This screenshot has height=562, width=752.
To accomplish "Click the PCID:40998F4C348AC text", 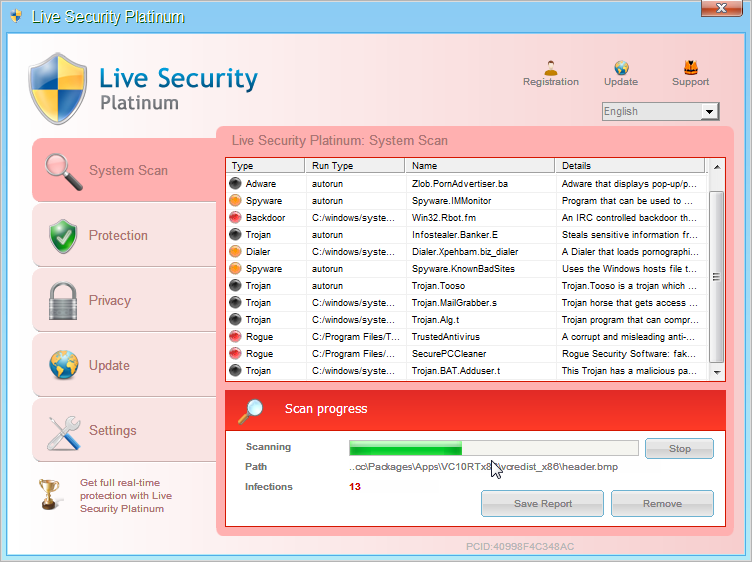I will pos(520,547).
